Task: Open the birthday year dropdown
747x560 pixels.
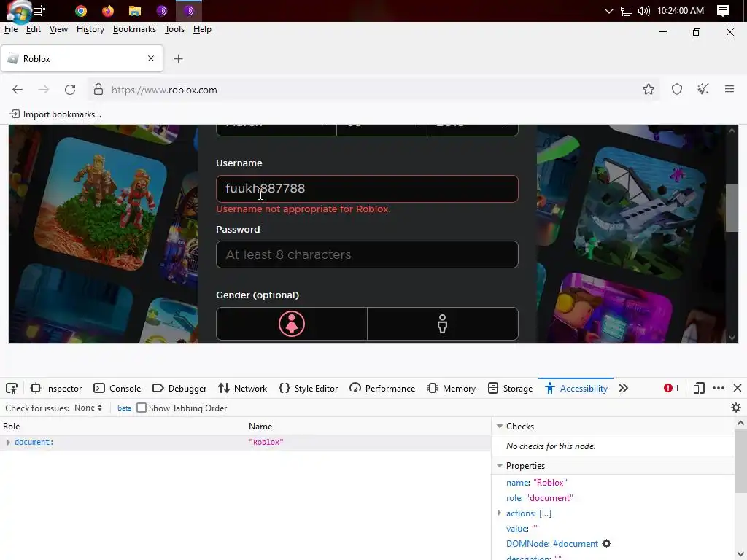Action: 473,130
